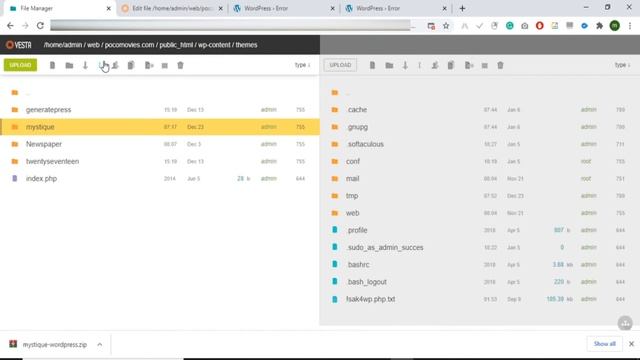This screenshot has height=360, width=640.
Task: Click the round floating button at bottom right
Action: [x=625, y=323]
